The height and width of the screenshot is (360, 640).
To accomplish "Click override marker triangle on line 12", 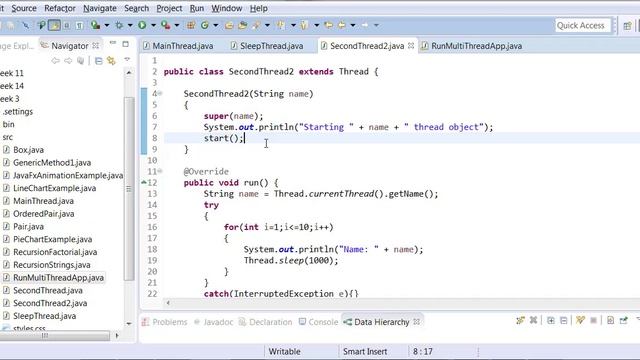I will pyautogui.click(x=144, y=182).
